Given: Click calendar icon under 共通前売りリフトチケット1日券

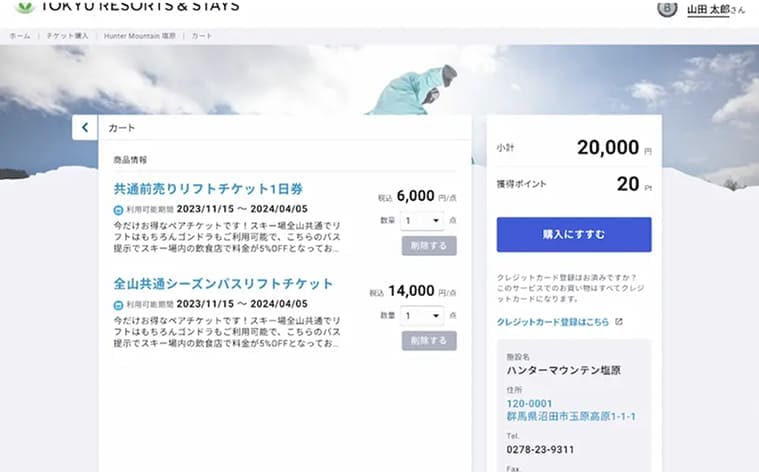Looking at the screenshot, I should click(x=118, y=210).
